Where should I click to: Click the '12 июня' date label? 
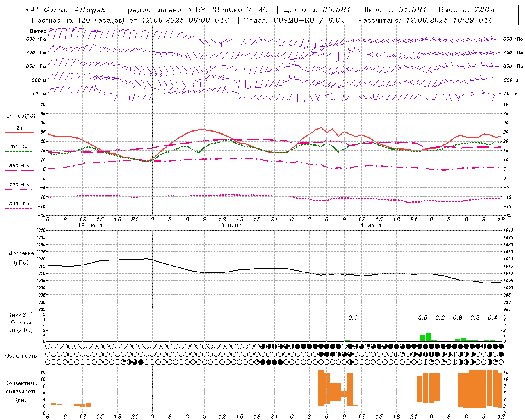point(90,226)
